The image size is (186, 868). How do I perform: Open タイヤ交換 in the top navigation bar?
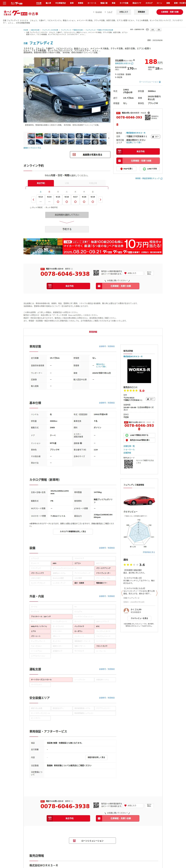[x=124, y=3]
